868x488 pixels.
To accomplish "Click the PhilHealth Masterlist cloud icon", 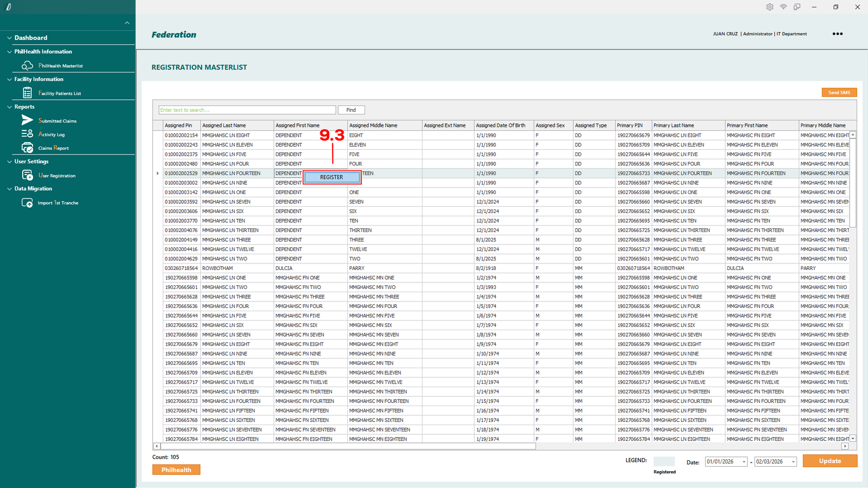I will pos(27,66).
